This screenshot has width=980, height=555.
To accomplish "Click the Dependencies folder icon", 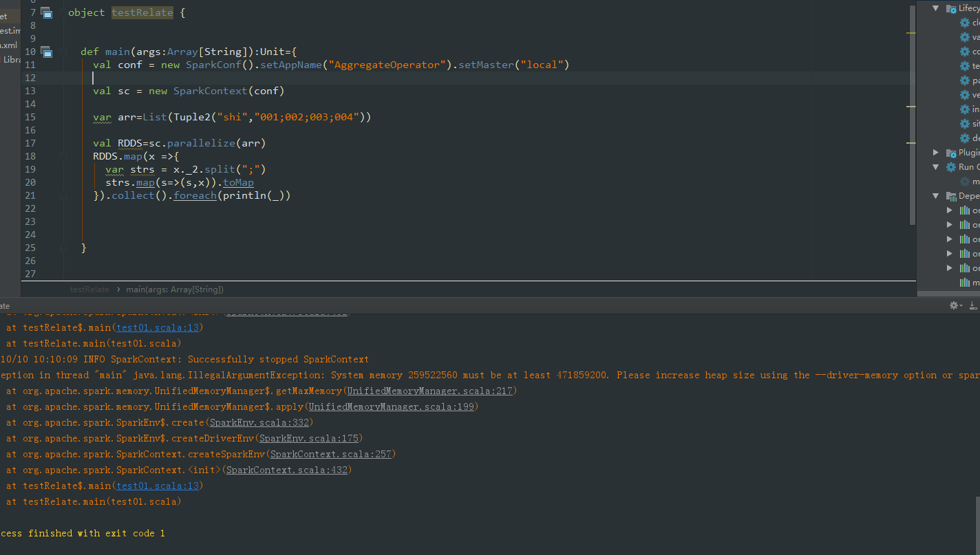I will point(951,196).
